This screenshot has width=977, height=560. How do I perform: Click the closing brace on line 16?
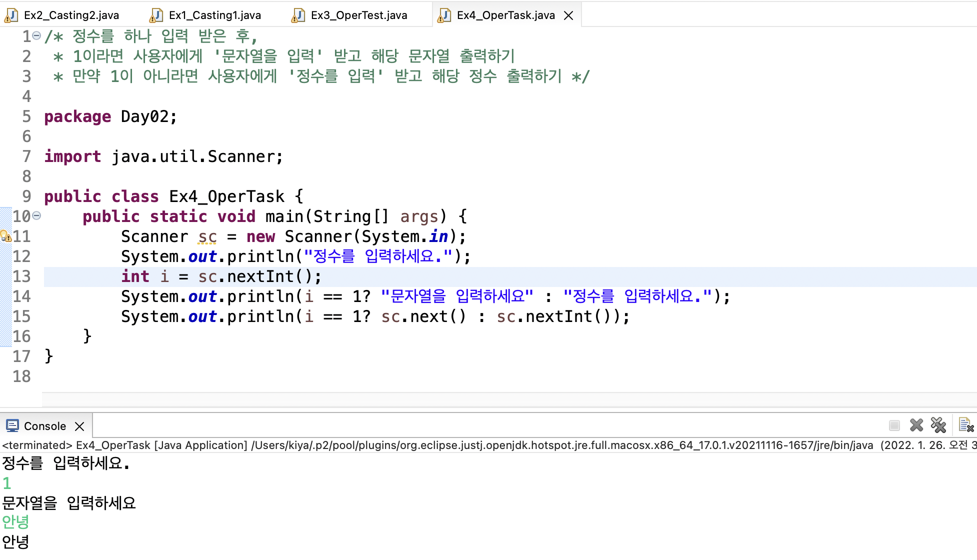coord(87,336)
